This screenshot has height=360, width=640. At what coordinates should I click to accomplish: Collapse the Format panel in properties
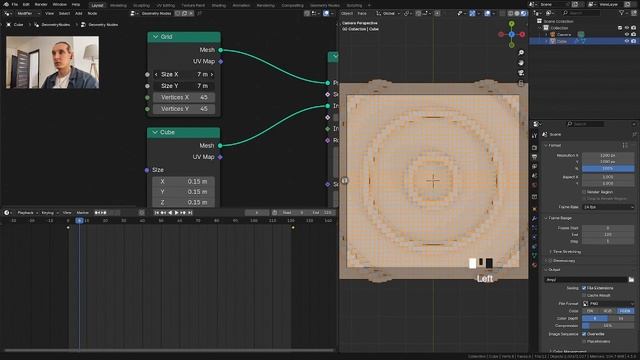[x=546, y=145]
